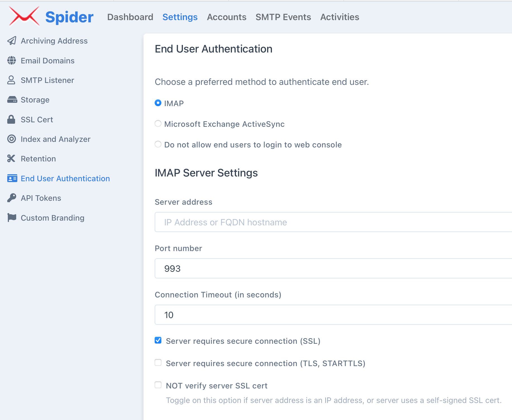512x420 pixels.
Task: Uncheck server requires secure connection SSL
Action: coord(158,340)
